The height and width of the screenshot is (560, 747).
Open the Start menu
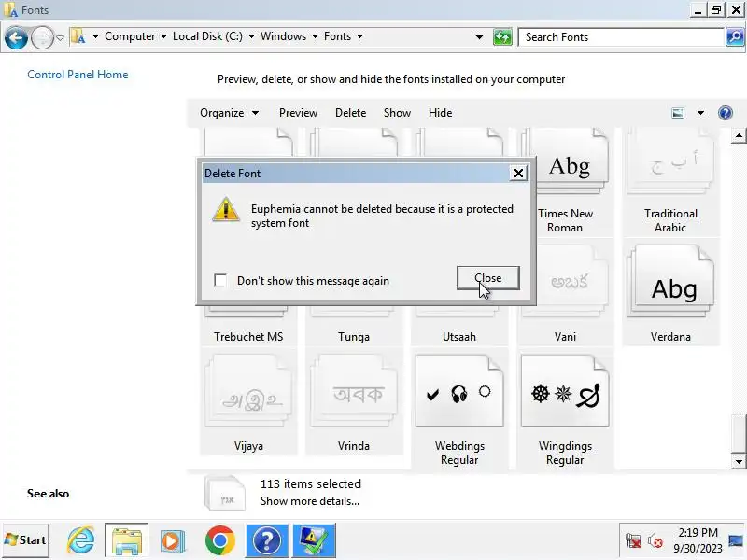click(25, 540)
